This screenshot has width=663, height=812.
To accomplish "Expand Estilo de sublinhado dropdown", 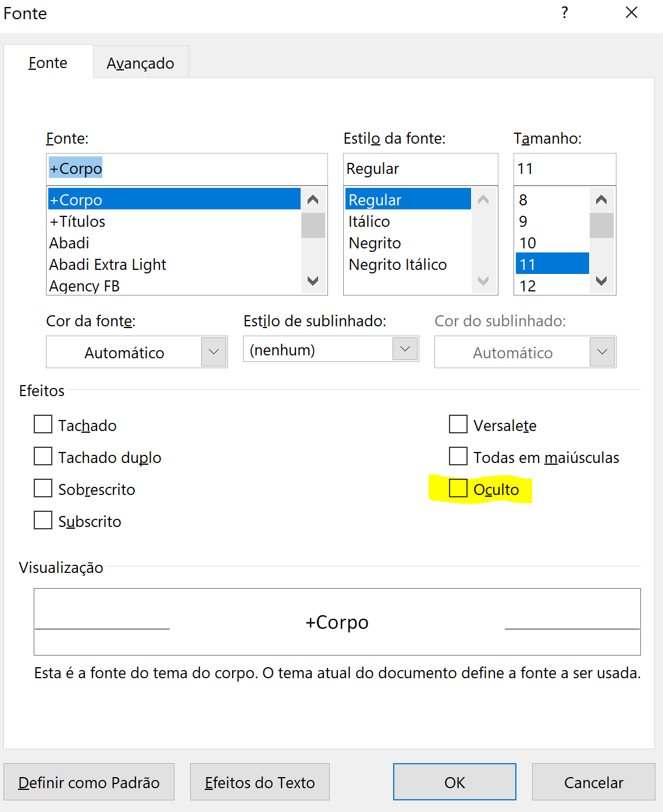I will click(x=405, y=349).
